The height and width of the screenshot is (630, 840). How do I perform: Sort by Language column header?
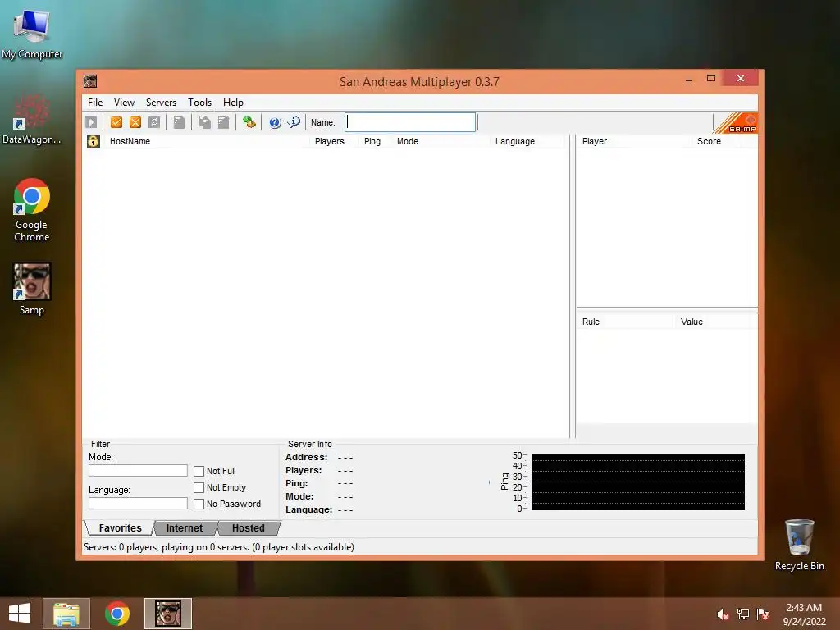click(527, 141)
